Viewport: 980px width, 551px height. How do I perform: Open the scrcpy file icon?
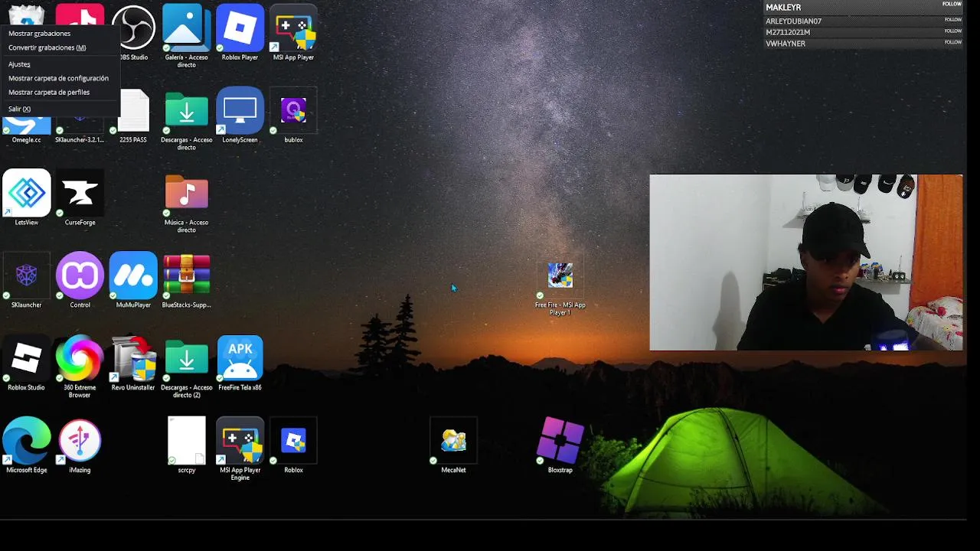click(186, 442)
